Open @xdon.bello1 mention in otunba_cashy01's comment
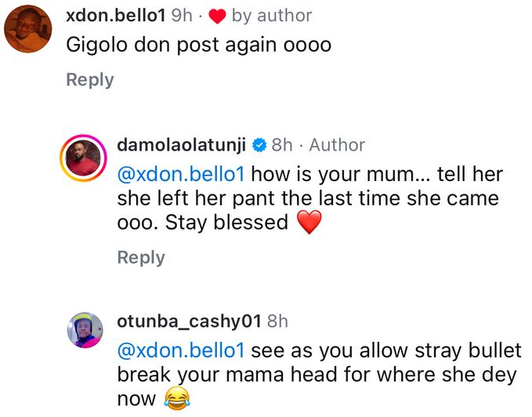 (180, 350)
